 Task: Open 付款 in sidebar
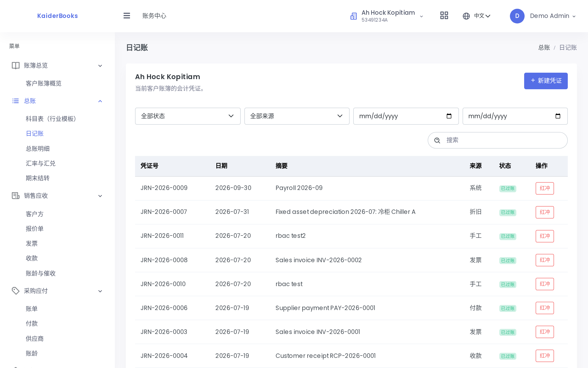pyautogui.click(x=32, y=324)
